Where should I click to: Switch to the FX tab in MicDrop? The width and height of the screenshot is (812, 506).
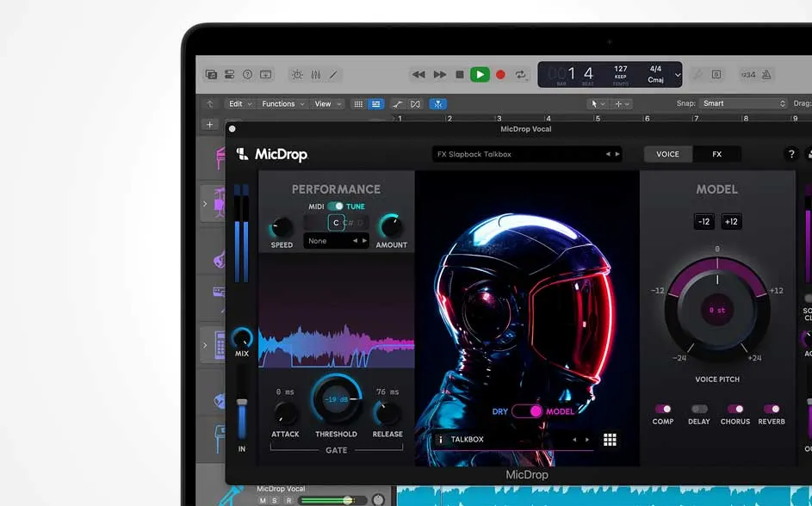[717, 154]
